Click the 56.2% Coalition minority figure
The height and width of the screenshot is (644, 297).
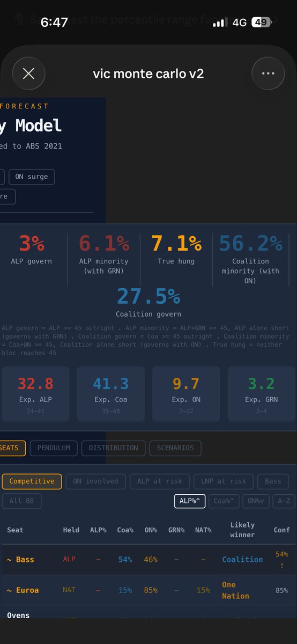(251, 244)
